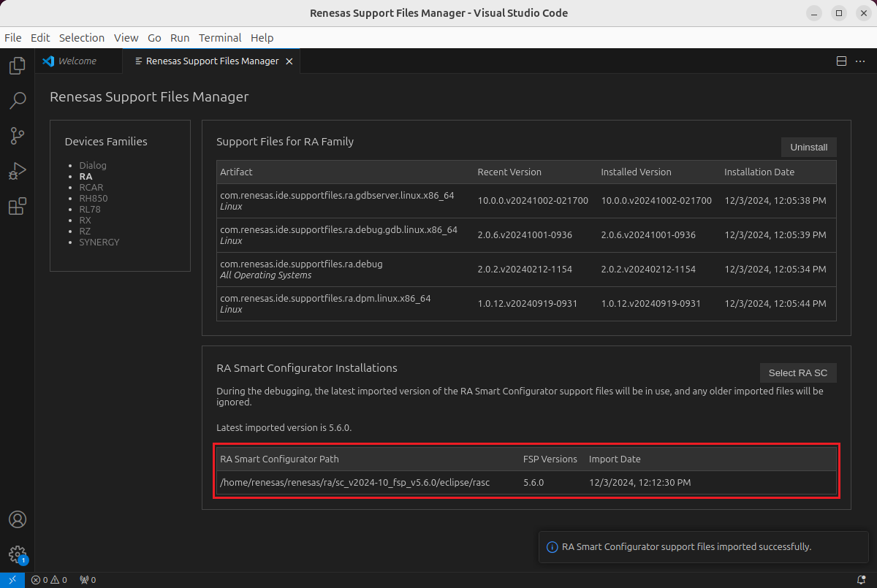This screenshot has width=877, height=588.
Task: Open the Selection menu
Action: [x=82, y=38]
